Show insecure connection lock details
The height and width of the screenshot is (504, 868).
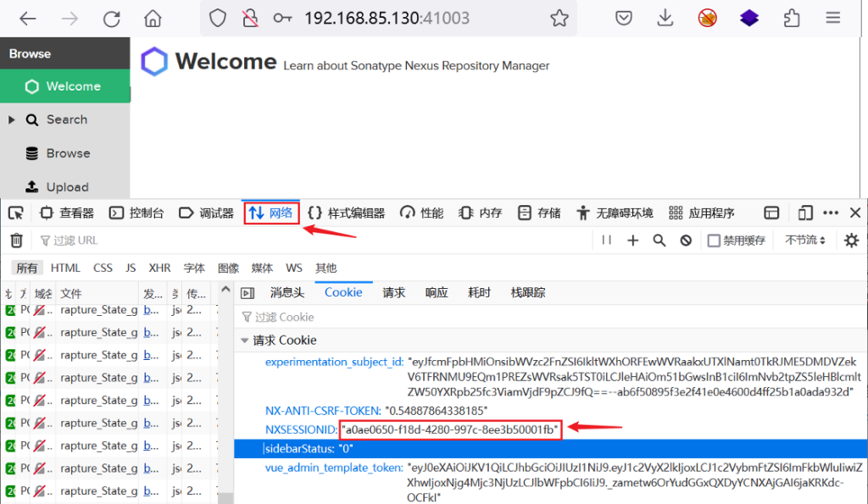[250, 19]
